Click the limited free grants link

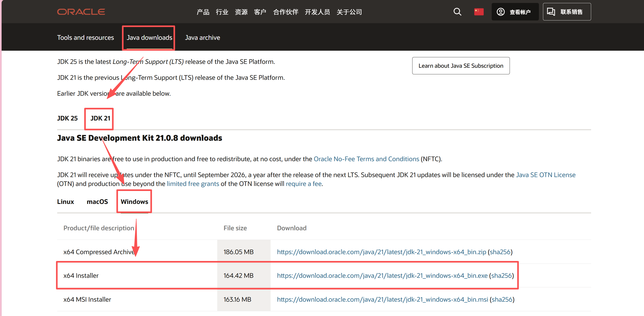(x=192, y=184)
